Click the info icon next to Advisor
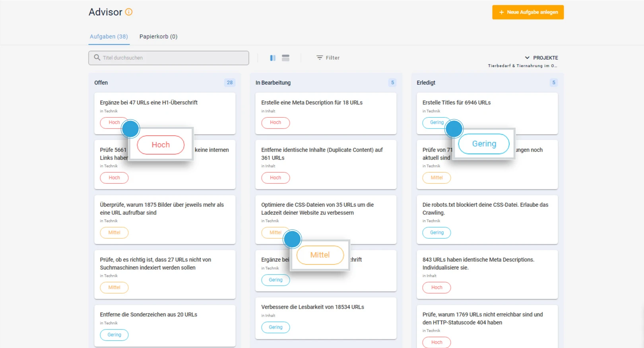The width and height of the screenshot is (644, 348). pyautogui.click(x=129, y=12)
